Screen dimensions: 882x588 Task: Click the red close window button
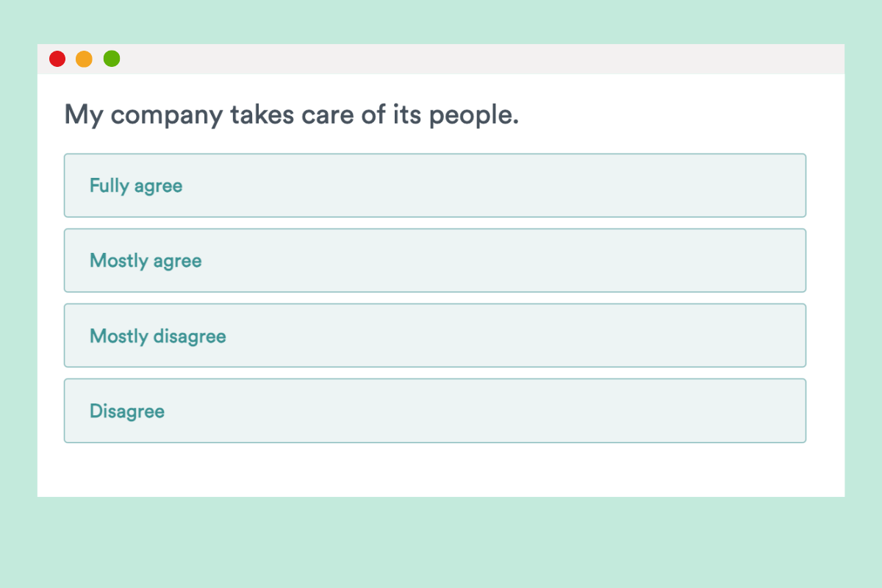point(57,59)
